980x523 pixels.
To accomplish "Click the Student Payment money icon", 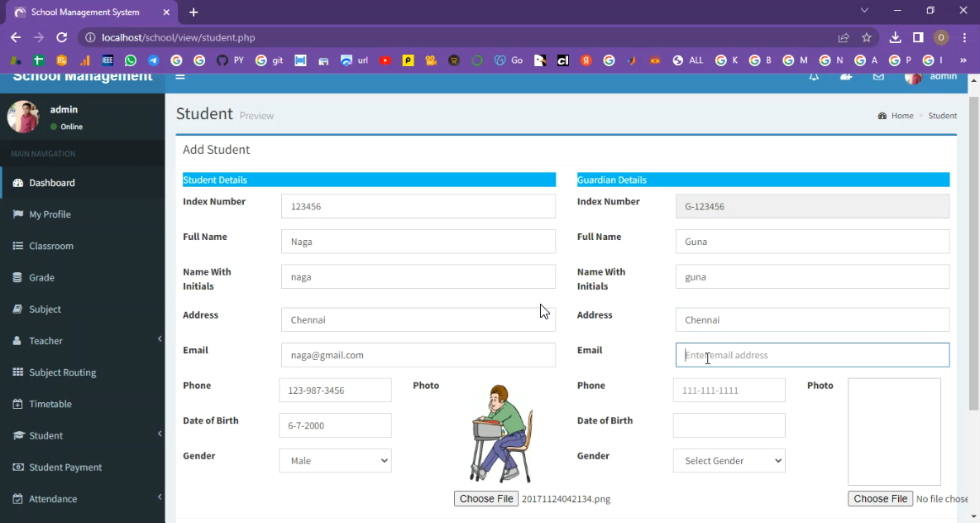I will click(x=18, y=468).
